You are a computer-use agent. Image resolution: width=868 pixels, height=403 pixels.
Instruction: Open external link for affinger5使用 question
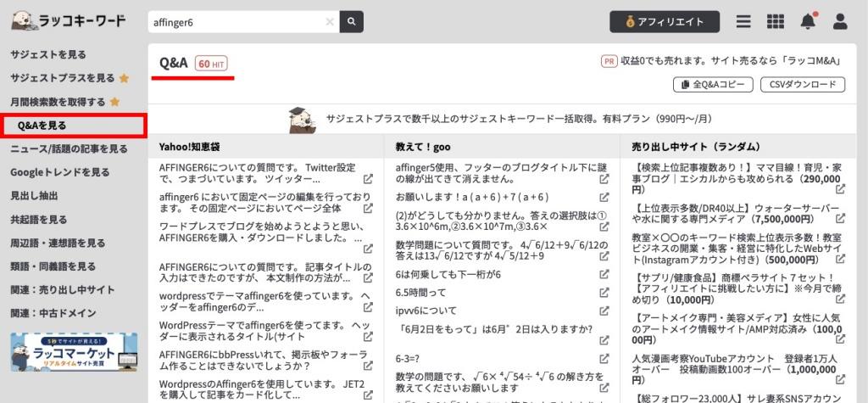(604, 180)
